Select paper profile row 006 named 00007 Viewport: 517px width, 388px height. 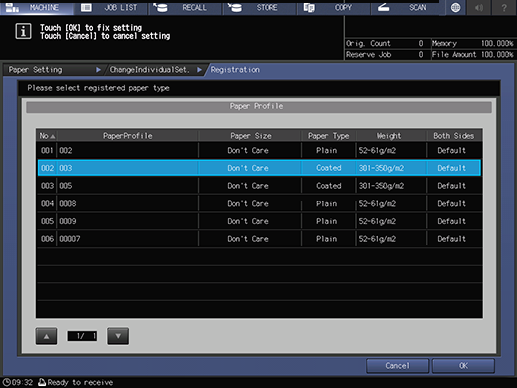tap(259, 239)
